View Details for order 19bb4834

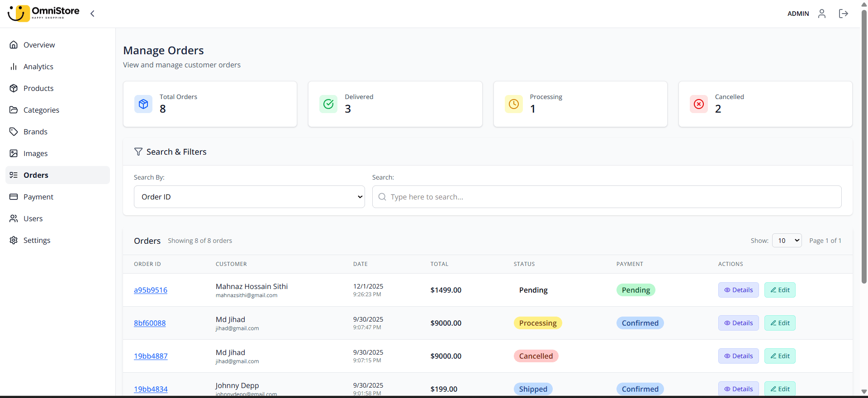coord(738,389)
